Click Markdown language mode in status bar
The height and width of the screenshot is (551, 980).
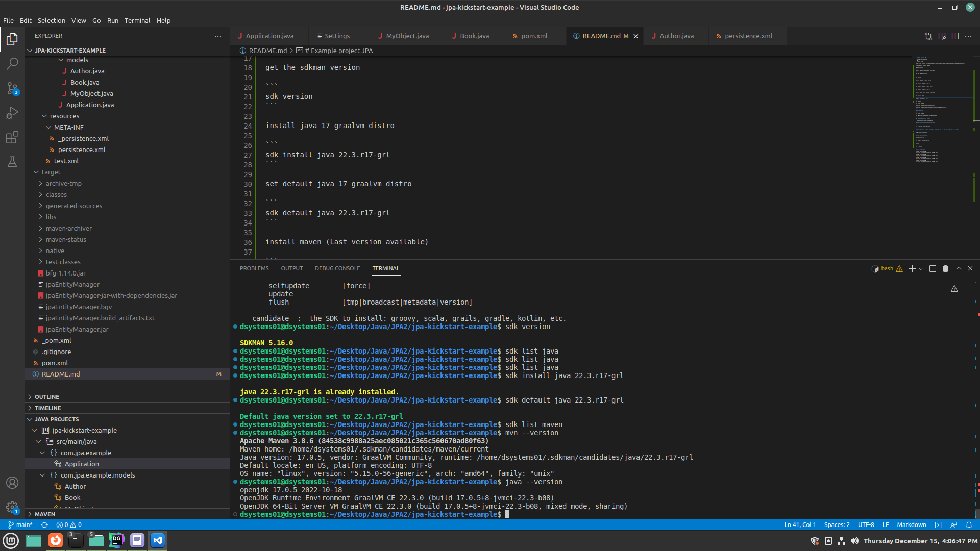[911, 525]
